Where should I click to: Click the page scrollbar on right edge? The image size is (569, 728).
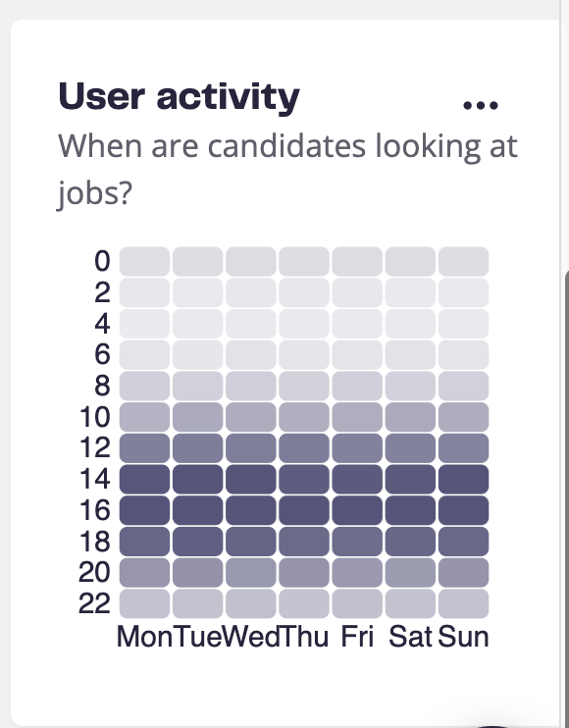tap(567, 496)
